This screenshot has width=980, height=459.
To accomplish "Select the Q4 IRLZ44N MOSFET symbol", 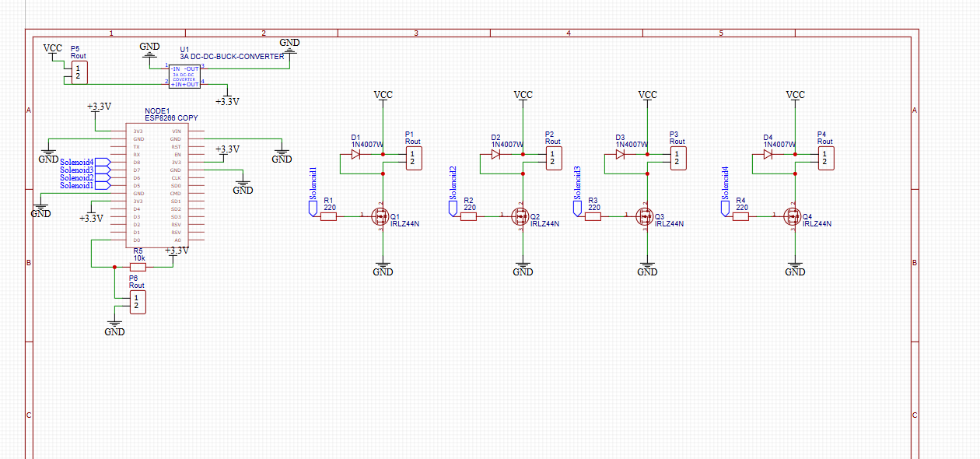I will coord(793,216).
